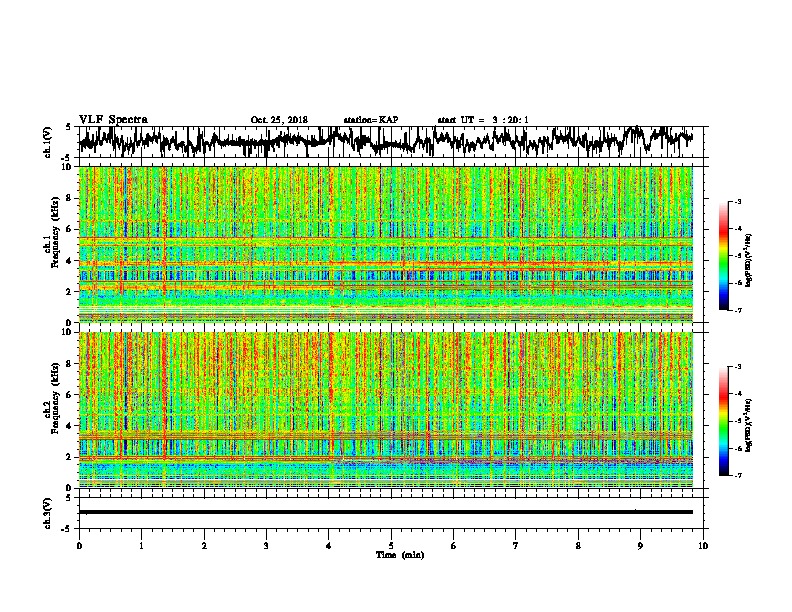Click the "ch.3(V)" axis label at bottom

point(47,514)
